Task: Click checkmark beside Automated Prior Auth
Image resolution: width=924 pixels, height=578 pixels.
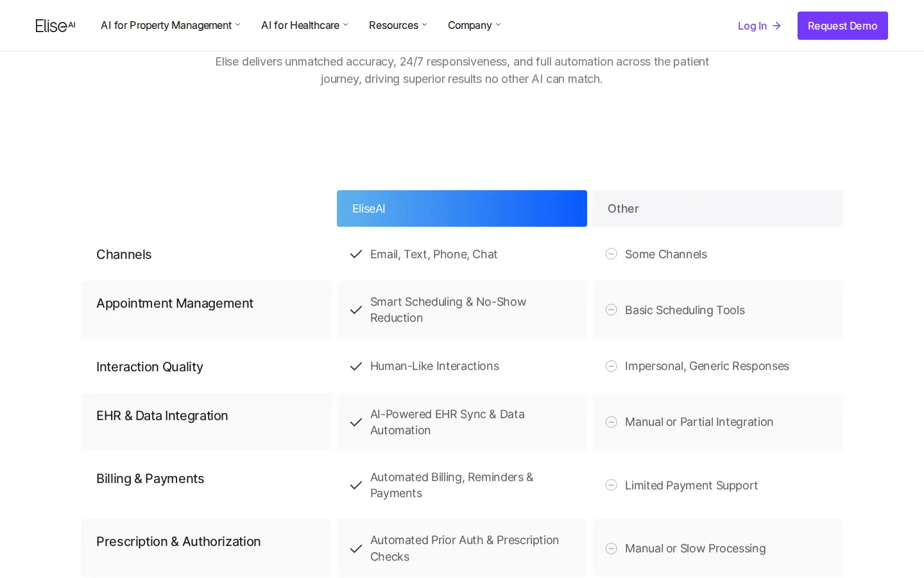Action: [356, 549]
